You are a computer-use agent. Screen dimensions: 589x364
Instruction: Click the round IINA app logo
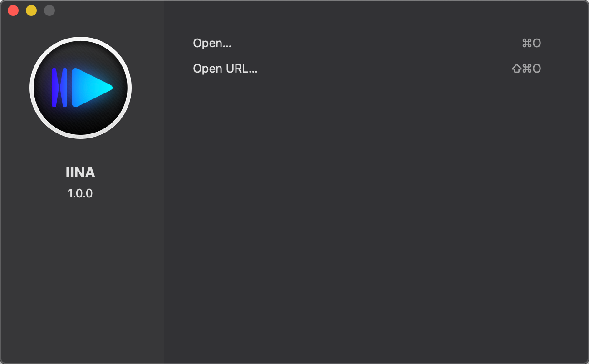(x=80, y=88)
